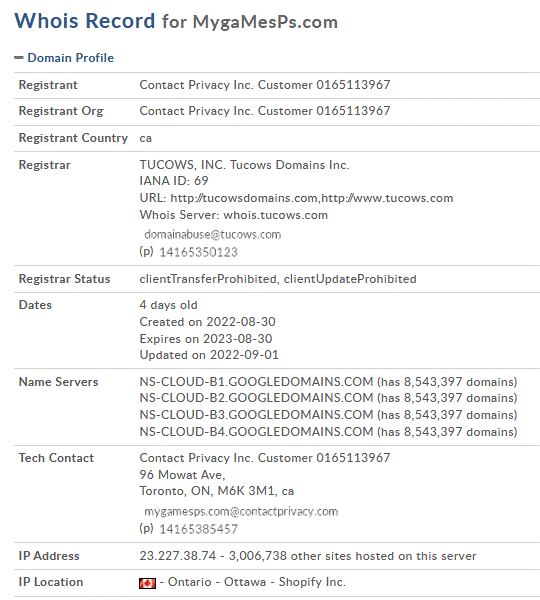Select the Updated on 2022-09-01 line

click(x=209, y=355)
